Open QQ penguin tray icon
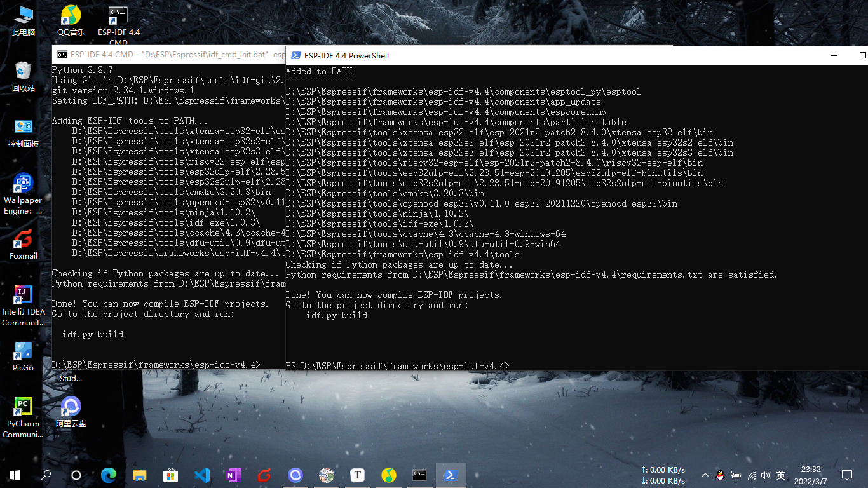This screenshot has width=868, height=488. [x=721, y=475]
